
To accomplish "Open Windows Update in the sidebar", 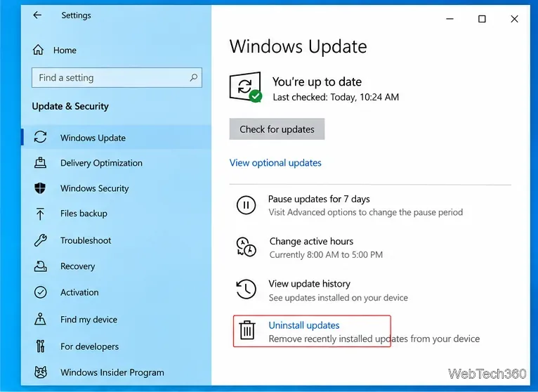I will (116, 137).
